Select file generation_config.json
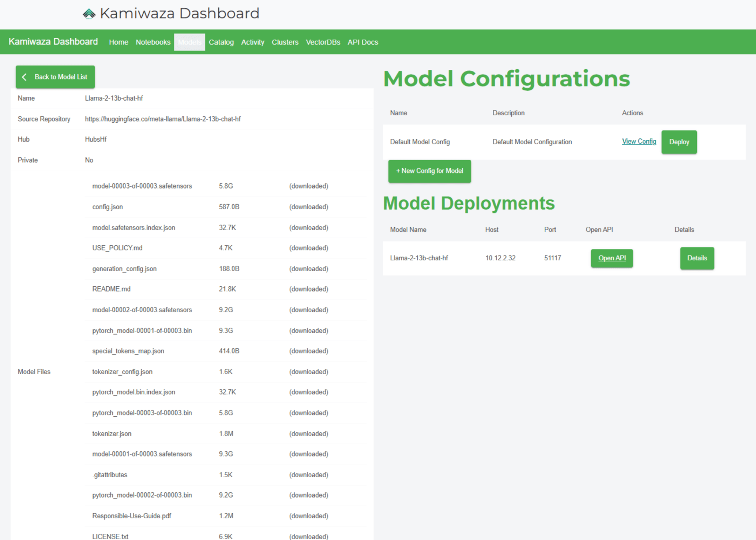Screen dimensions: 756x540 124,269
